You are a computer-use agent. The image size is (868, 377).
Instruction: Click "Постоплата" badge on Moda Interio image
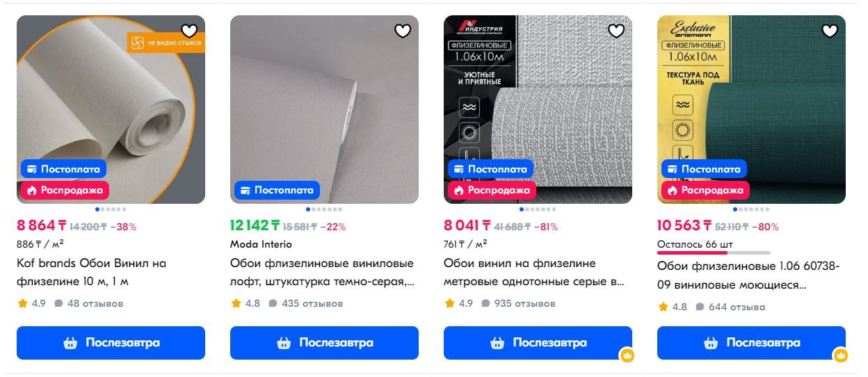pyautogui.click(x=277, y=189)
